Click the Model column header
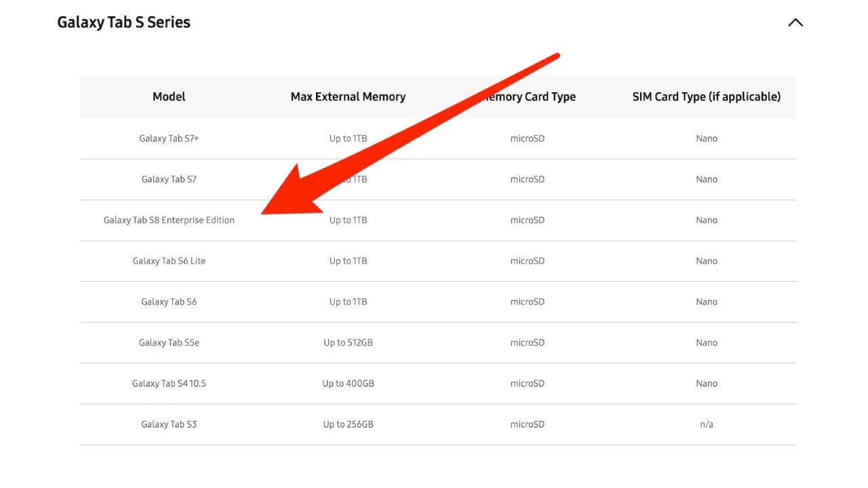This screenshot has height=488, width=868. pyautogui.click(x=169, y=97)
